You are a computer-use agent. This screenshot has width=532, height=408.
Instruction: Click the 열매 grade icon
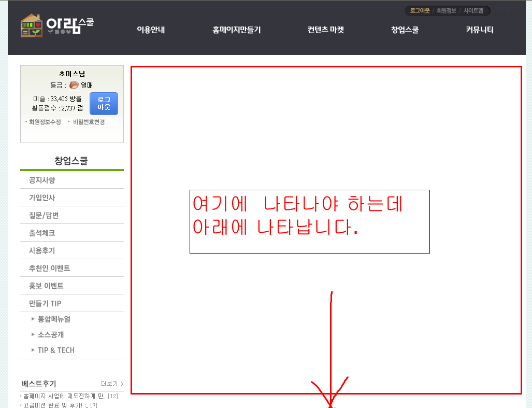point(74,85)
